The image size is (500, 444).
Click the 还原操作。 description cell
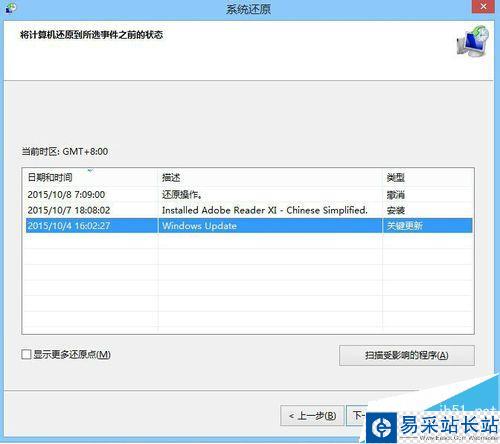[182, 195]
